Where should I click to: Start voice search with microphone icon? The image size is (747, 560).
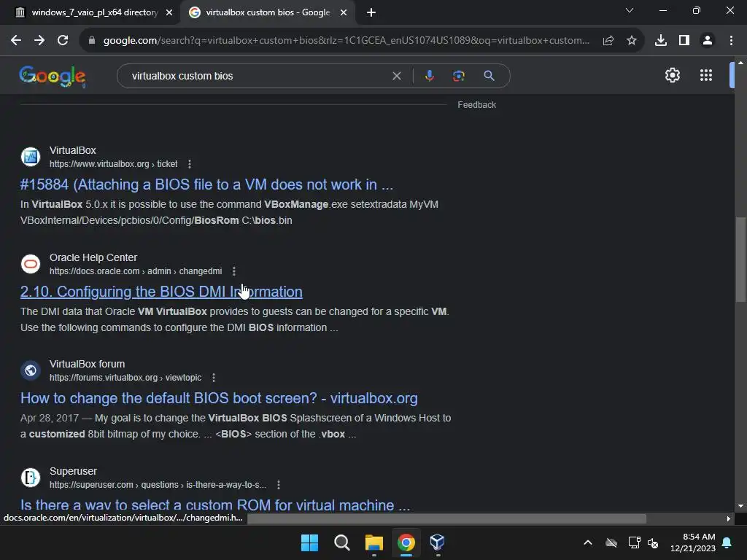point(429,76)
